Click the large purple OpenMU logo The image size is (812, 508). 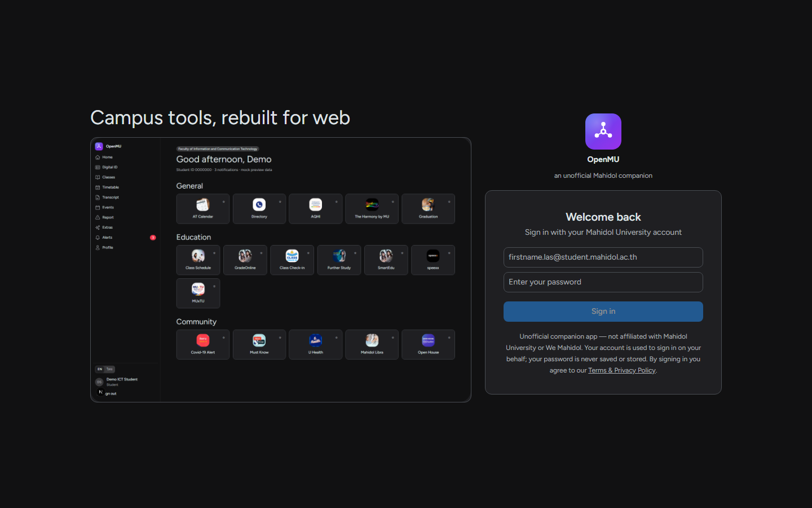[x=603, y=132]
